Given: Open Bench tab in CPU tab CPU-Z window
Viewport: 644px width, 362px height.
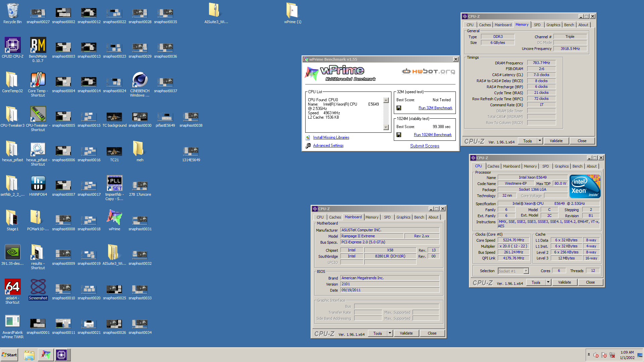Looking at the screenshot, I should (577, 166).
